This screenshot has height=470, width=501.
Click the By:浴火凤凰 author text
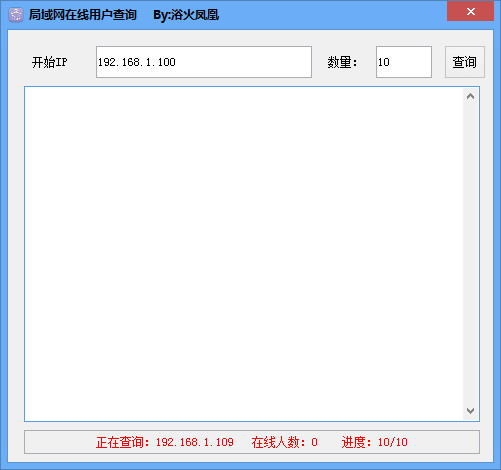coord(186,15)
